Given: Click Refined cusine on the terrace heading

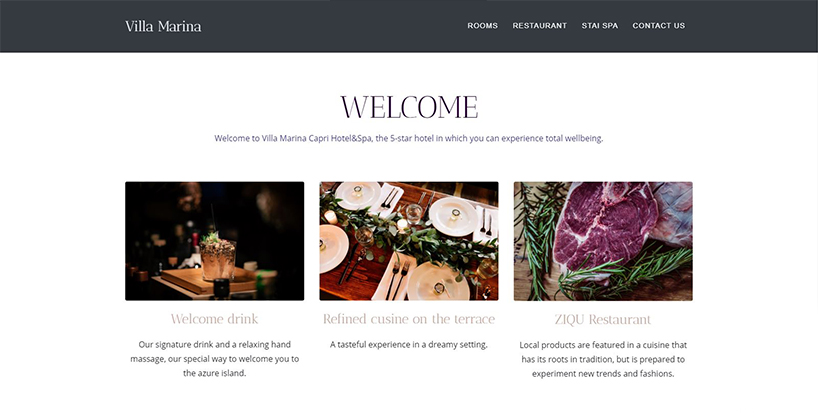Looking at the screenshot, I should [x=409, y=319].
